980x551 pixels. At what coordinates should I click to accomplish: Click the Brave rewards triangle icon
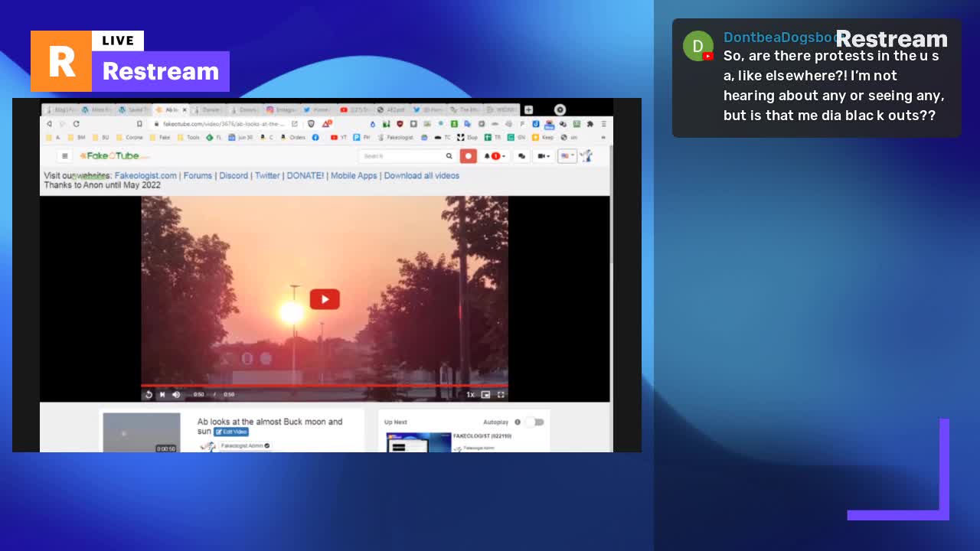327,124
